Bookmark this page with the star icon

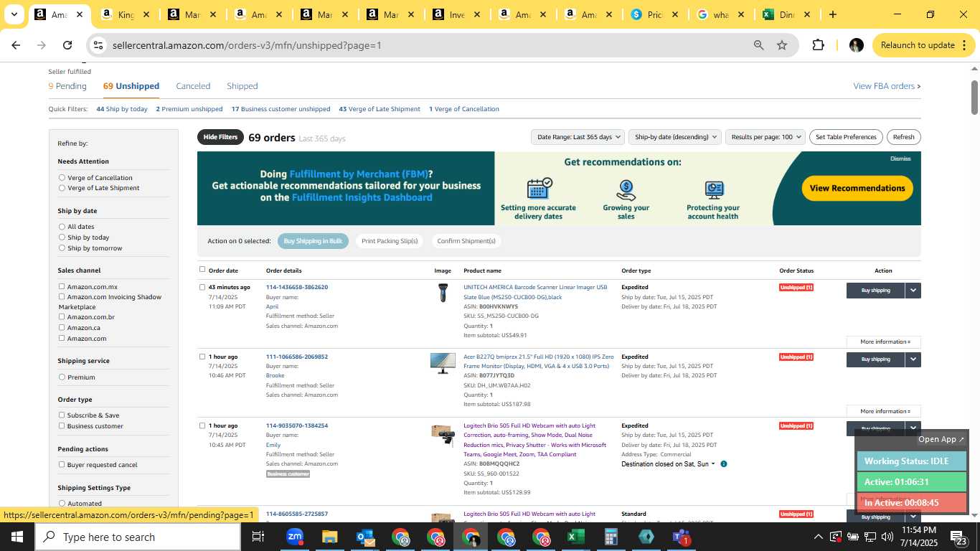coord(782,45)
